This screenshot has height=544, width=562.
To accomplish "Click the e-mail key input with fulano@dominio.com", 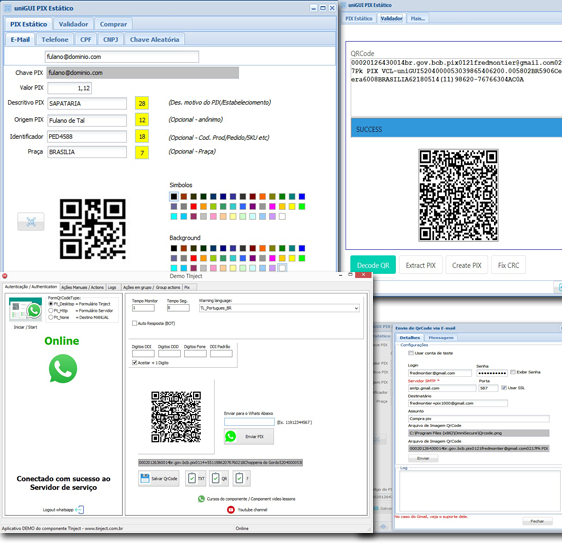I will (122, 57).
